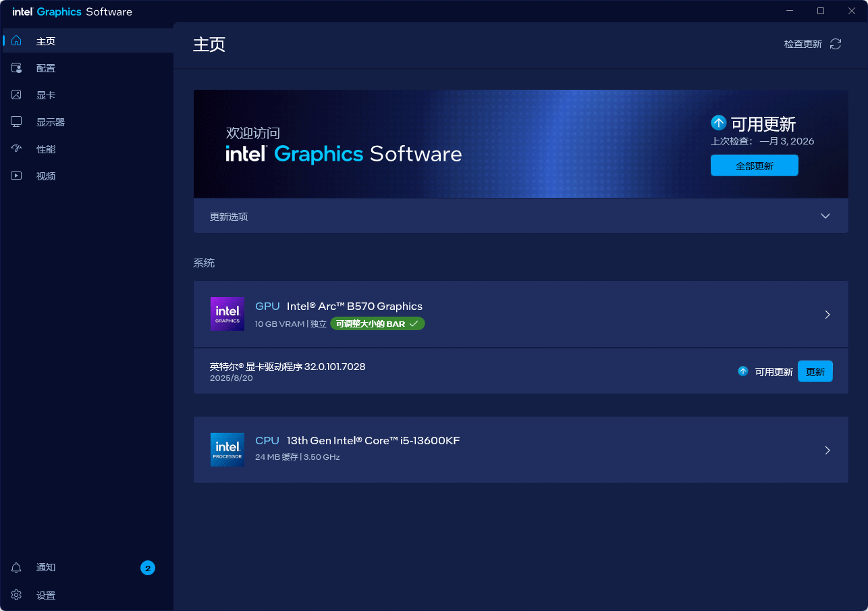Click the 上次检查 date text

[763, 141]
